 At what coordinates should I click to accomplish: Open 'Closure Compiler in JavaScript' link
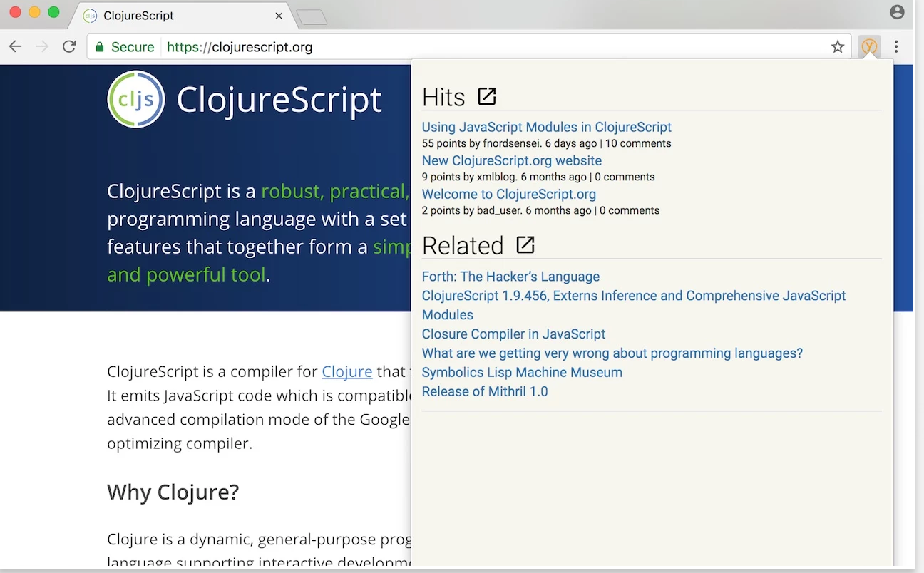tap(513, 334)
